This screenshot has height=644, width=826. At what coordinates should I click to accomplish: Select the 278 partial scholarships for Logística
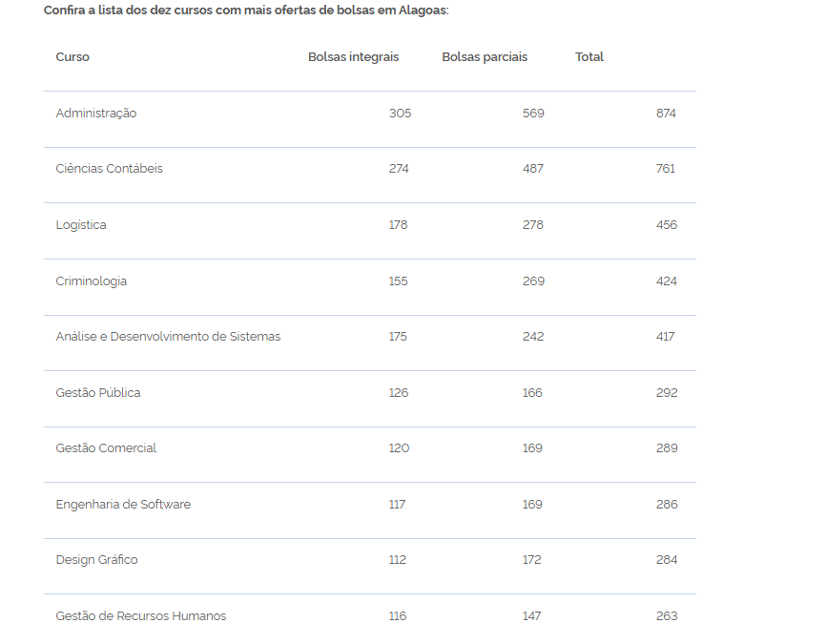(x=533, y=225)
